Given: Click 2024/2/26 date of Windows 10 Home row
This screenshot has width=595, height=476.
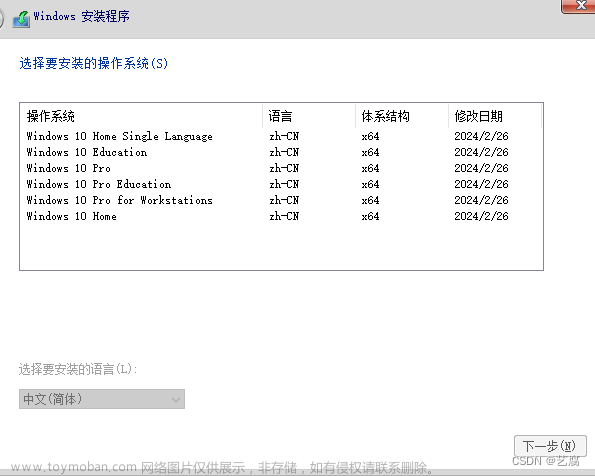Looking at the screenshot, I should [x=481, y=216].
